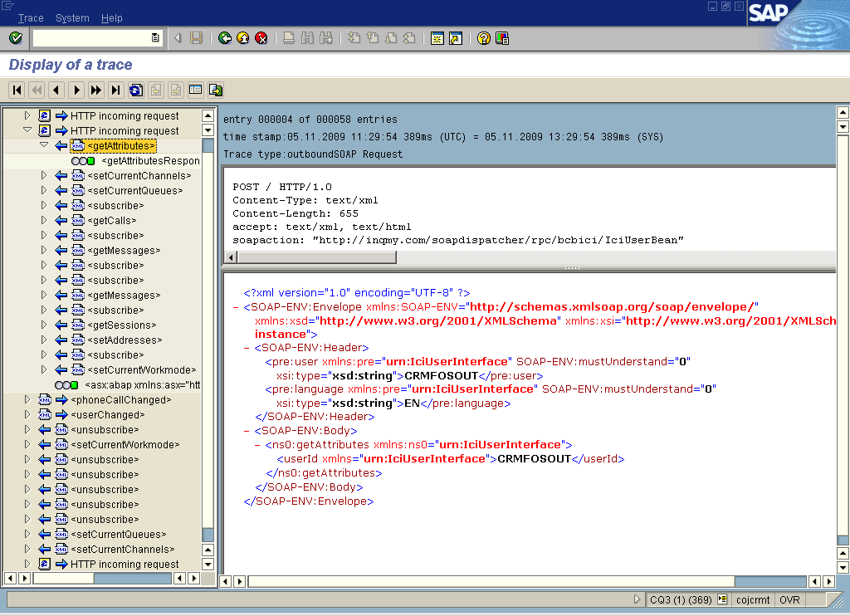Toggle OVR overwrite mode in status bar
850x616 pixels.
pos(789,599)
